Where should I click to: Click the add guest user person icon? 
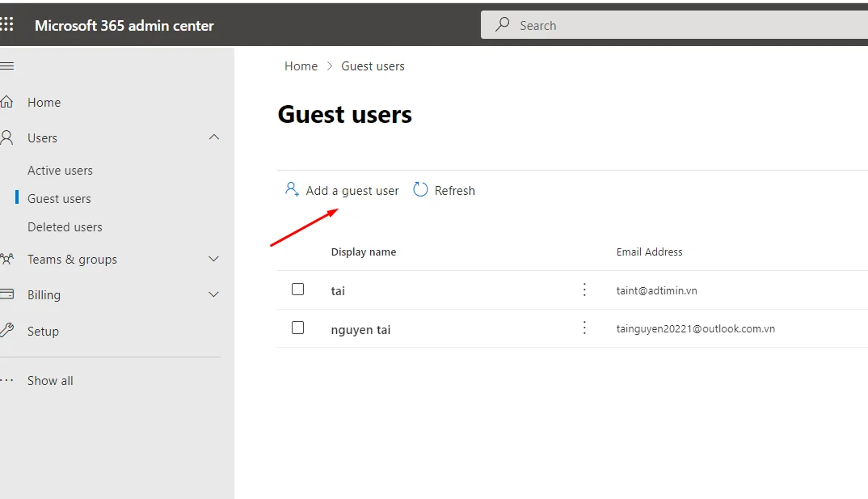click(x=292, y=189)
